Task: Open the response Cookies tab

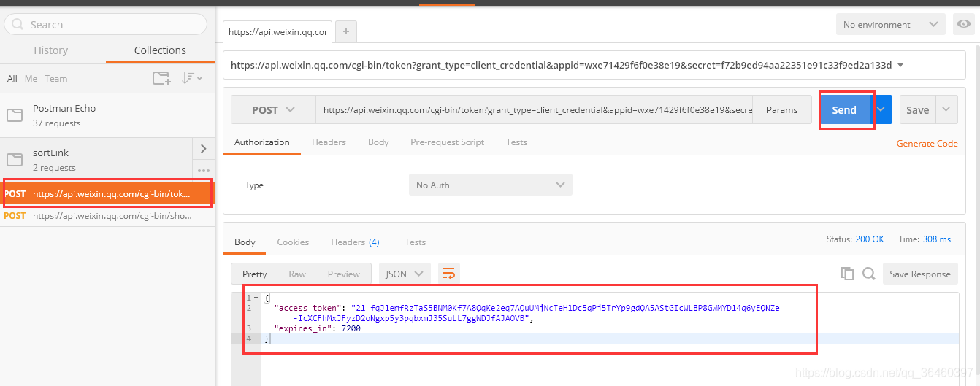Action: pos(293,242)
